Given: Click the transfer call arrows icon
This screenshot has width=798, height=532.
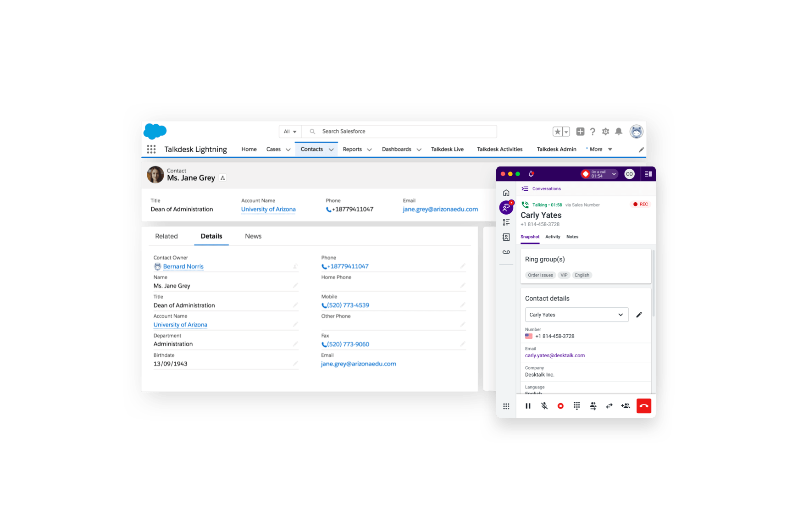Looking at the screenshot, I should [x=609, y=406].
